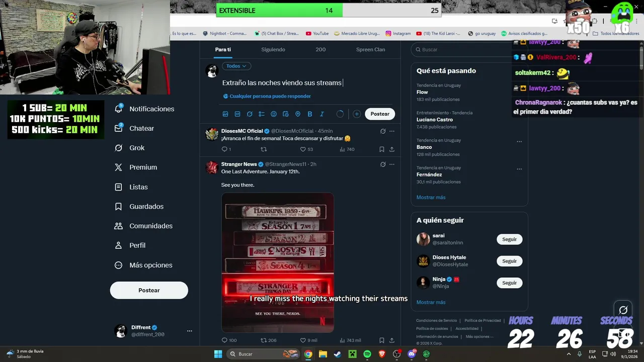Open emoji picker in composer
The image size is (644, 362).
coord(274,114)
